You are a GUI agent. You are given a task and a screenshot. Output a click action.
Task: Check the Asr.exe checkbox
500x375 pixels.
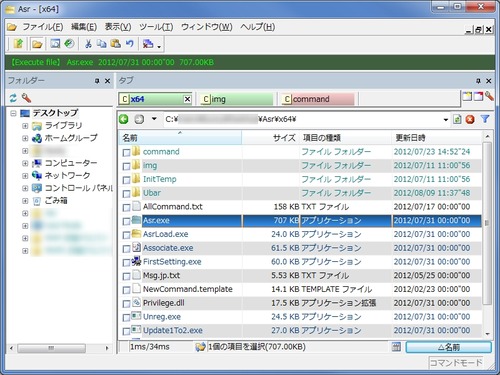(126, 221)
